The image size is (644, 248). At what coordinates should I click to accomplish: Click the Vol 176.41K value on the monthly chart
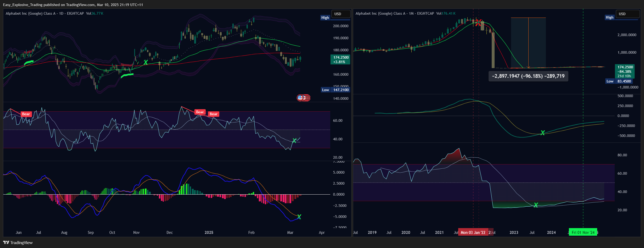tap(446, 13)
